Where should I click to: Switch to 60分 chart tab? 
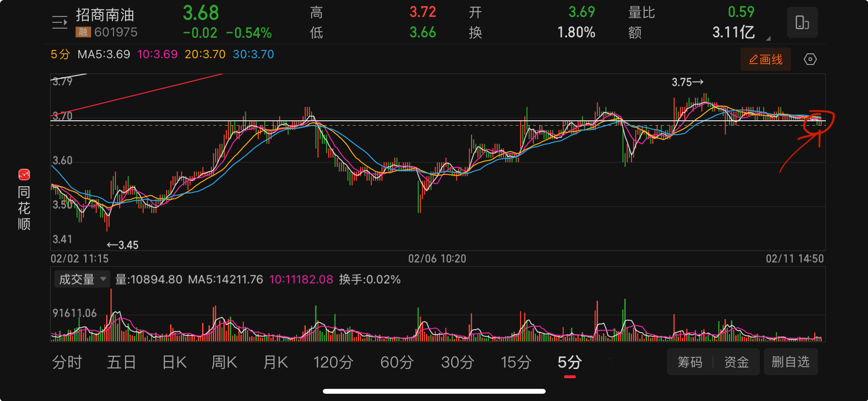pos(396,362)
